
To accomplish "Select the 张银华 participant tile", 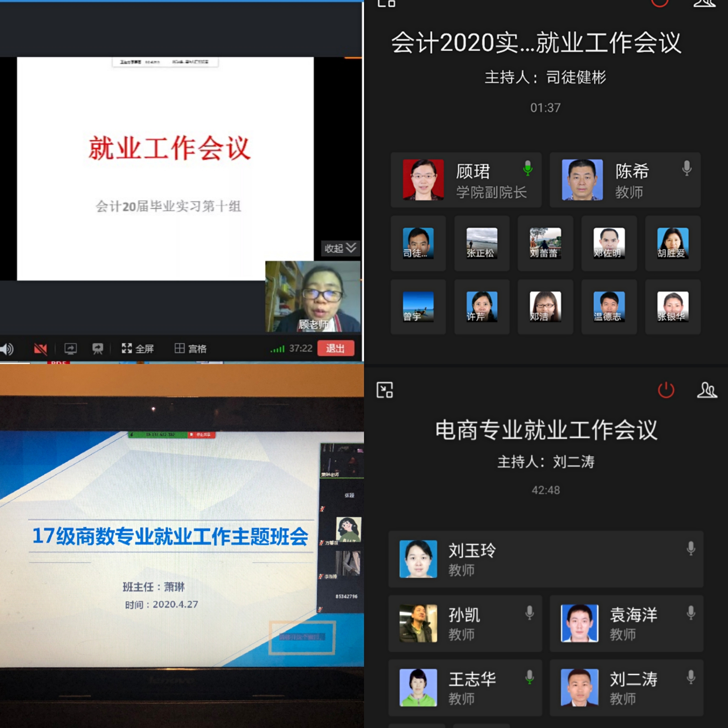I will [x=673, y=307].
